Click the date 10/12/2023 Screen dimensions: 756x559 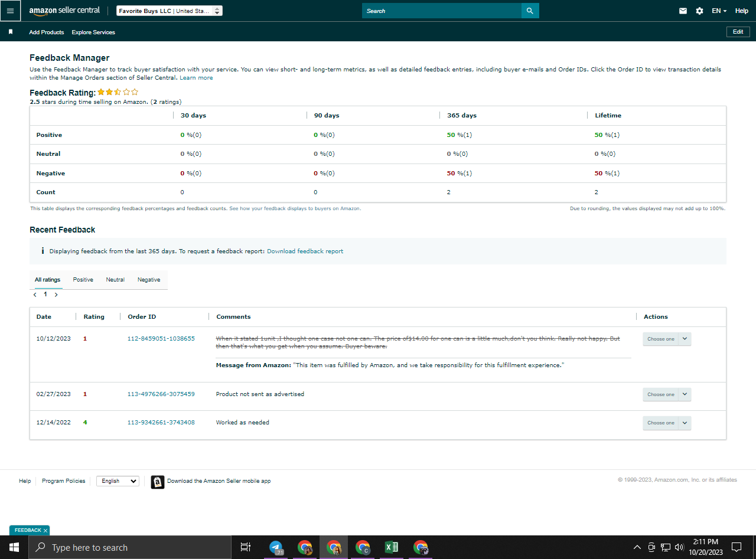click(54, 339)
